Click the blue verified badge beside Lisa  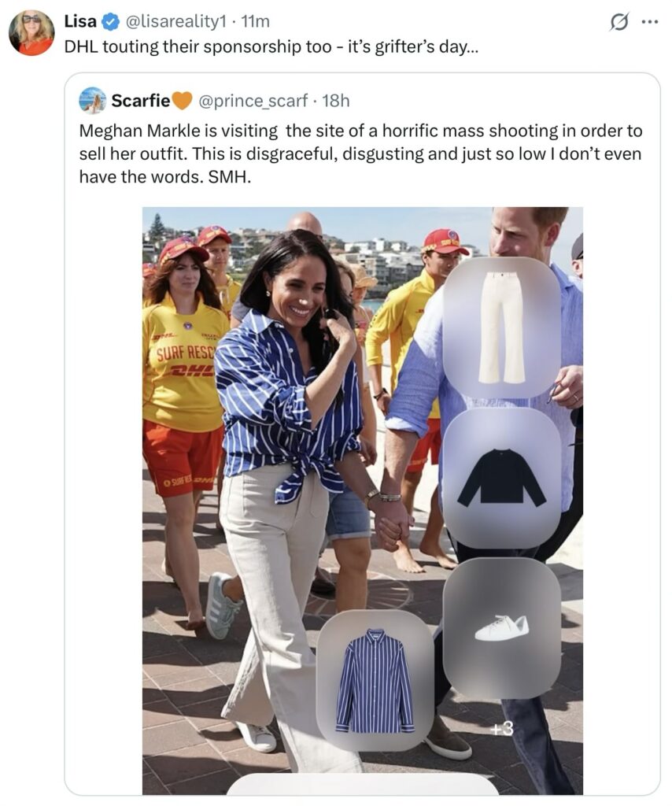110,21
